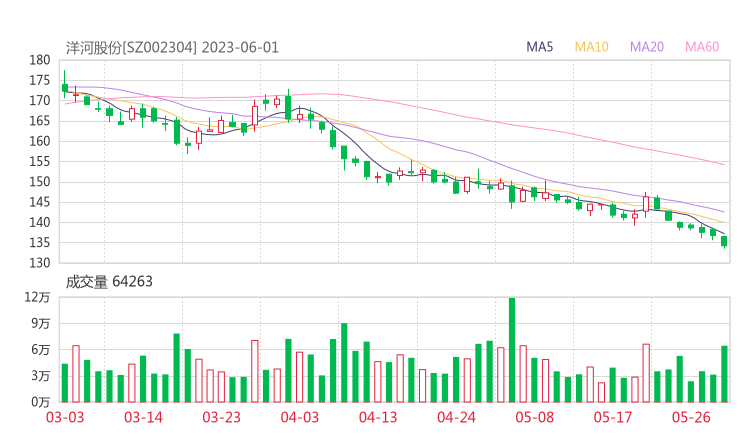Click the 03-14 date axis label
The image size is (740, 440).
click(x=143, y=417)
